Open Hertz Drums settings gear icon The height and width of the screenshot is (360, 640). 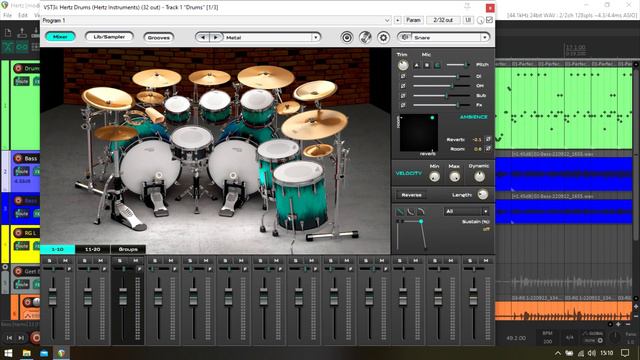[383, 38]
